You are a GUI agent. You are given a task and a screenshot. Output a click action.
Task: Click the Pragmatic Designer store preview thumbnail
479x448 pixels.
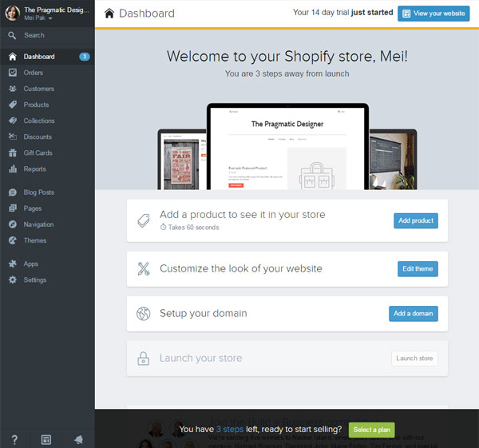(287, 147)
